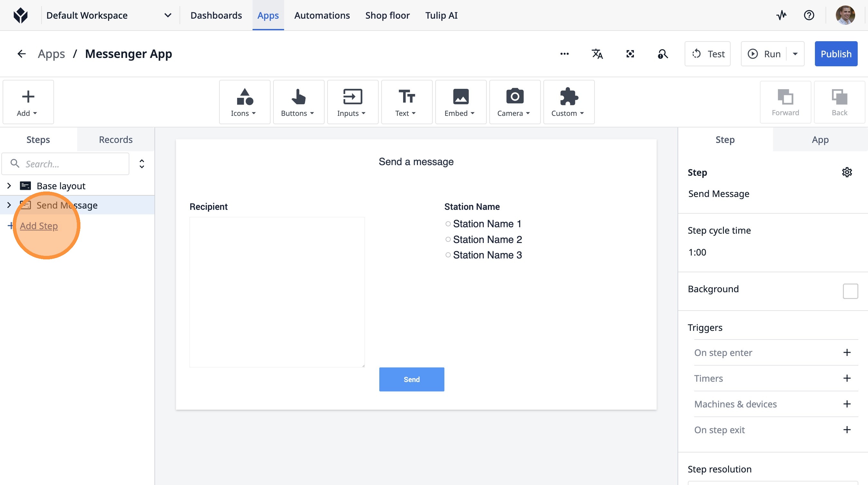868x485 pixels.
Task: Open the Icons widget menu
Action: pos(244,102)
